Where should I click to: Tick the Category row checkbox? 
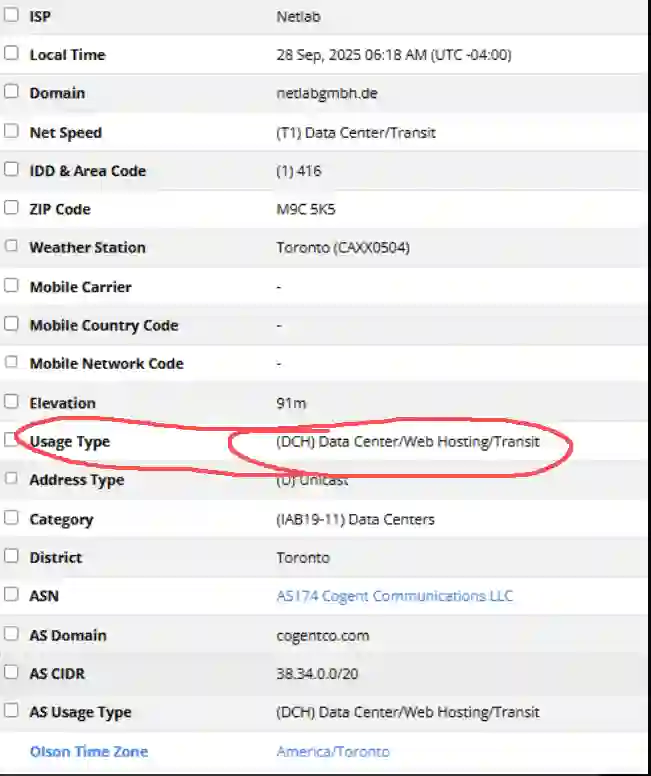pyautogui.click(x=11, y=518)
